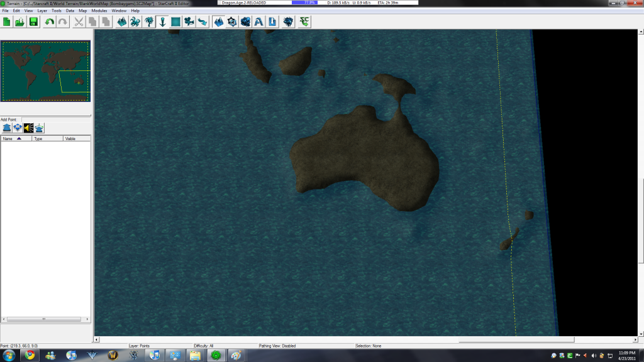Image resolution: width=644 pixels, height=362 pixels.
Task: Switch to the Terrain layer mountain icon
Action: 122,22
